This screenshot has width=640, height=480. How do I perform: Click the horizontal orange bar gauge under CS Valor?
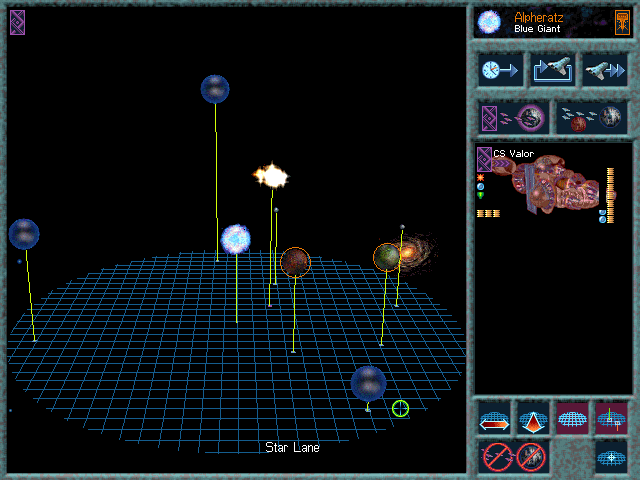tap(488, 213)
